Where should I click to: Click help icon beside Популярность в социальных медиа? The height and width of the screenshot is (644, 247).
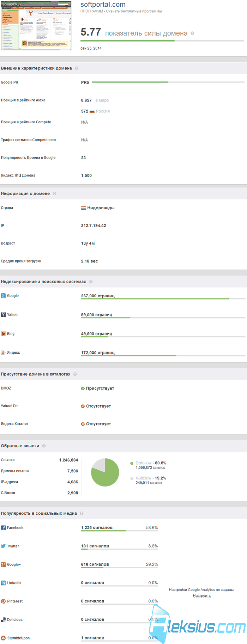tap(82, 514)
